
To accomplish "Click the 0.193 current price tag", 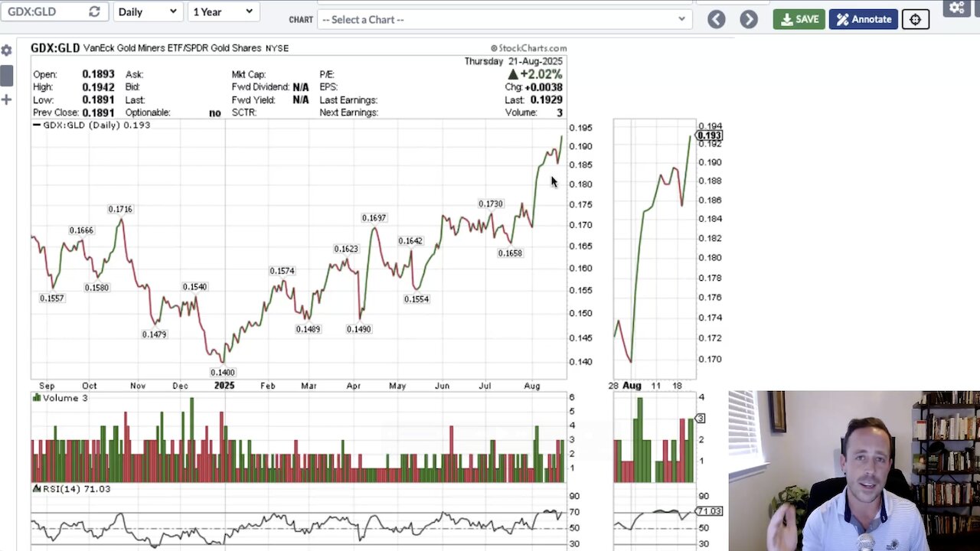I will tap(709, 135).
